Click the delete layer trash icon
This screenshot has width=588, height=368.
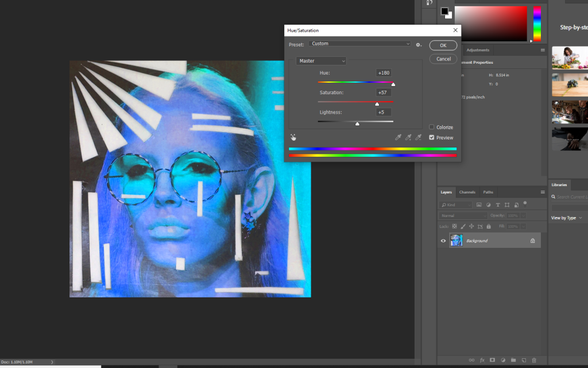pyautogui.click(x=533, y=360)
